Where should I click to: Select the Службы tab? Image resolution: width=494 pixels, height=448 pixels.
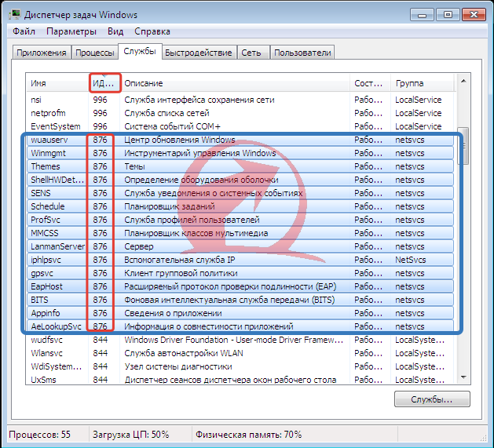point(140,51)
